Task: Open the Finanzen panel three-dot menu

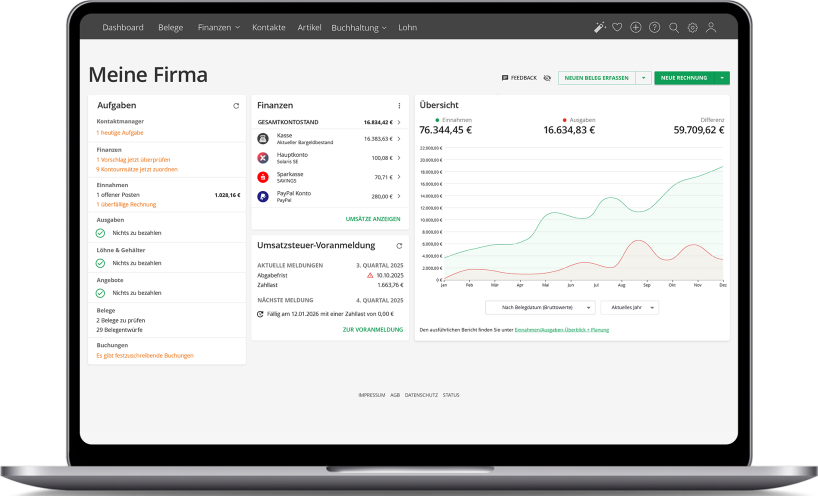Action: tap(399, 105)
